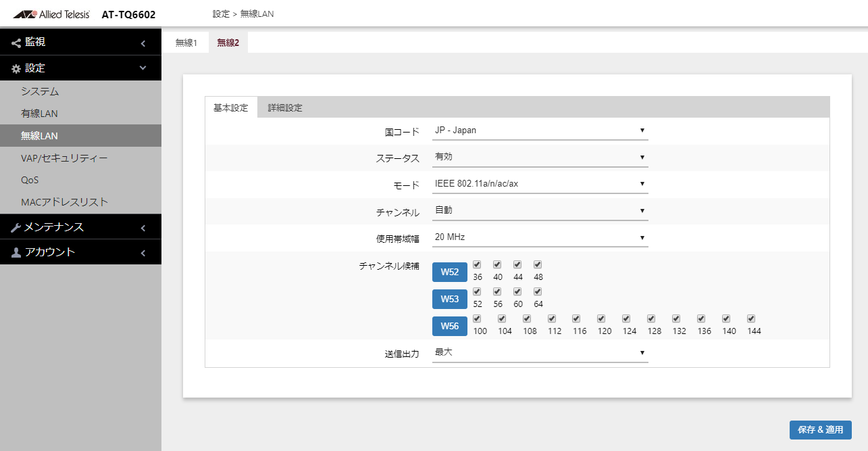Open the 送信出力 dropdown set to 最大
Screen dimensions: 868x451
click(x=540, y=352)
